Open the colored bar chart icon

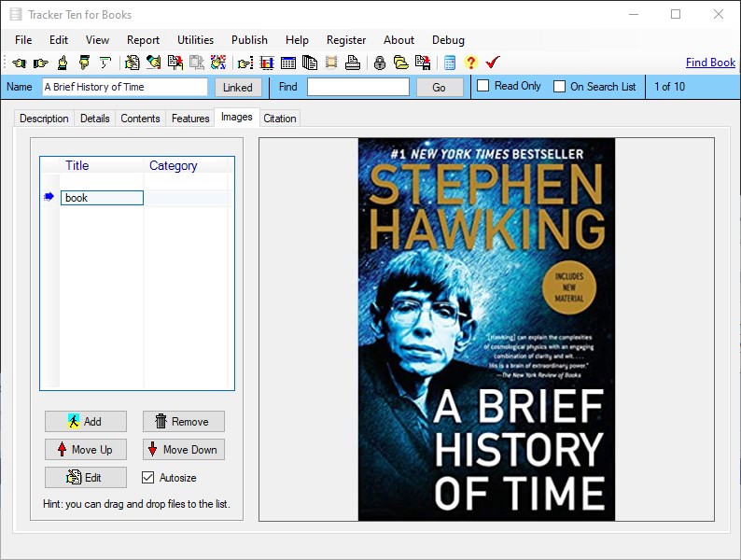[267, 63]
